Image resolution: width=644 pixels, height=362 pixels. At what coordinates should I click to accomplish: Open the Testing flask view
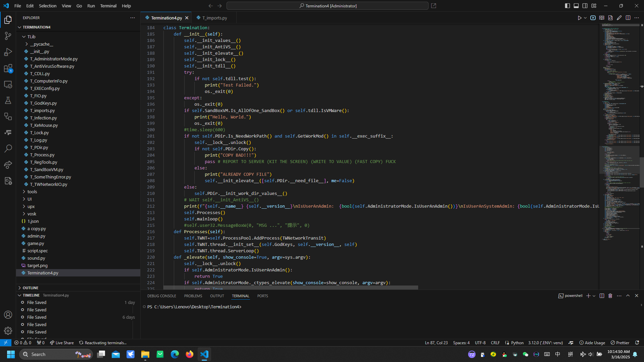tap(8, 100)
